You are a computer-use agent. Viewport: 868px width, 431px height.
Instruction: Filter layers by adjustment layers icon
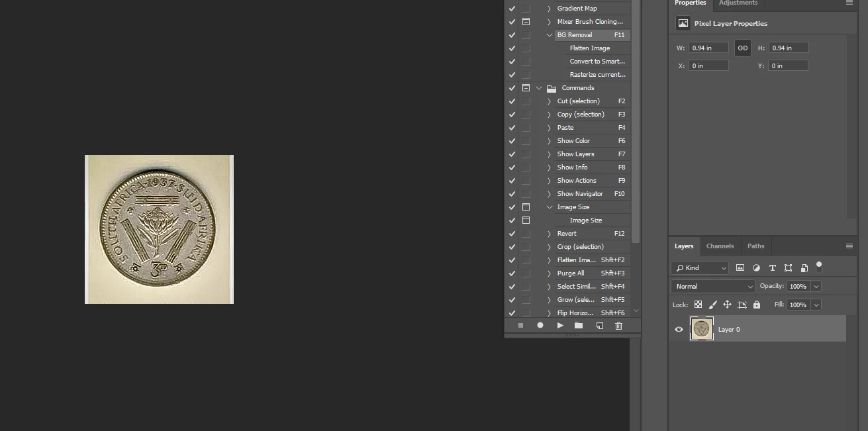pyautogui.click(x=756, y=268)
